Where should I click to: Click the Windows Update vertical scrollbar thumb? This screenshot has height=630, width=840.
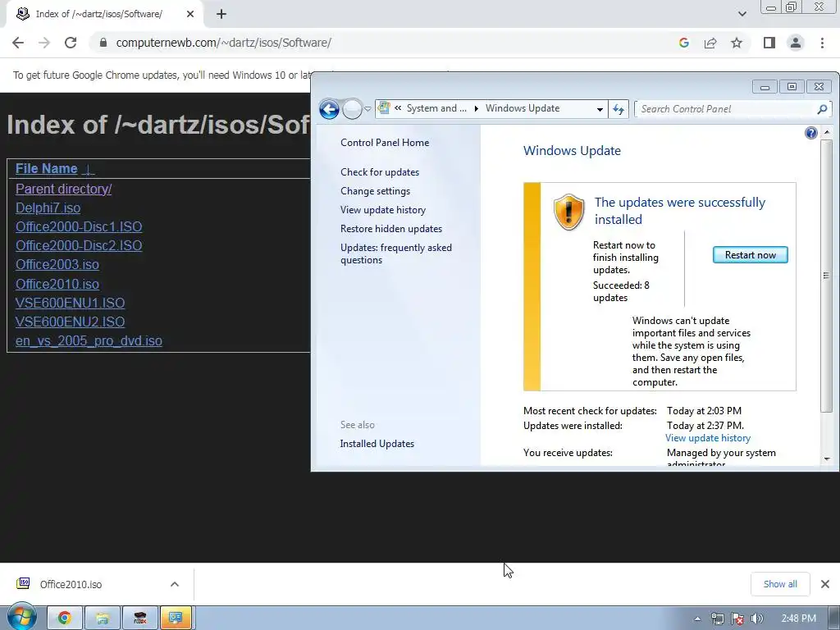coord(827,276)
